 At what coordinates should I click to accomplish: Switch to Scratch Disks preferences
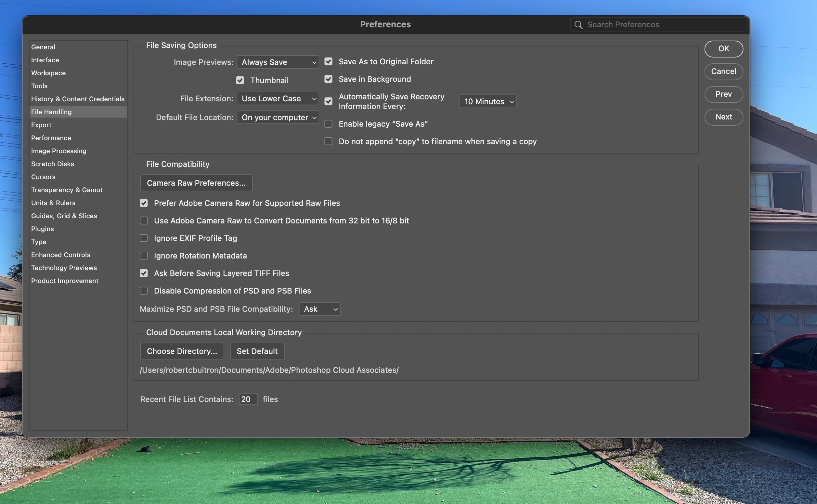point(52,164)
